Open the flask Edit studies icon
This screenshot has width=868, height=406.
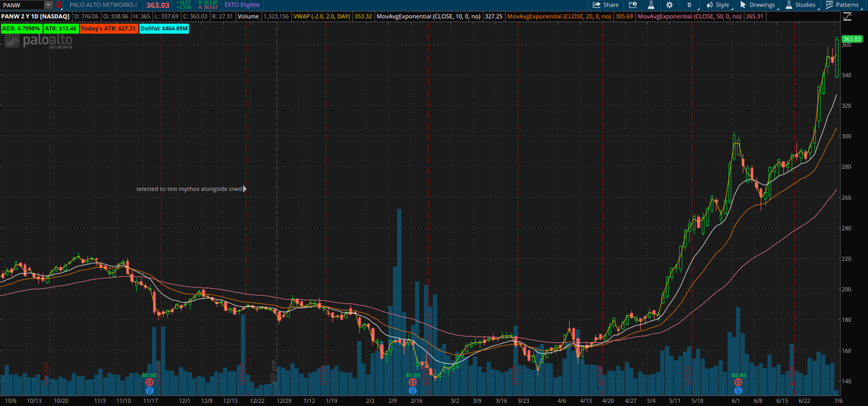650,5
